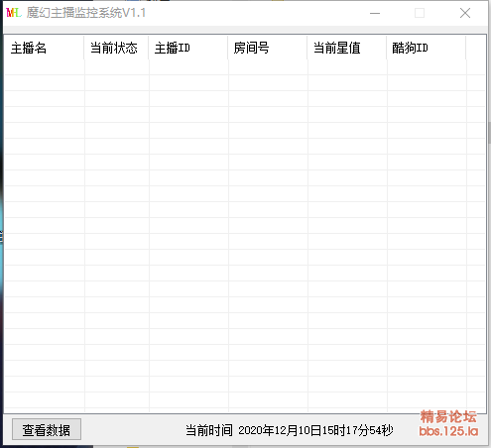The height and width of the screenshot is (448, 491).
Task: Open the bbs.125.la link text
Action: 448,431
